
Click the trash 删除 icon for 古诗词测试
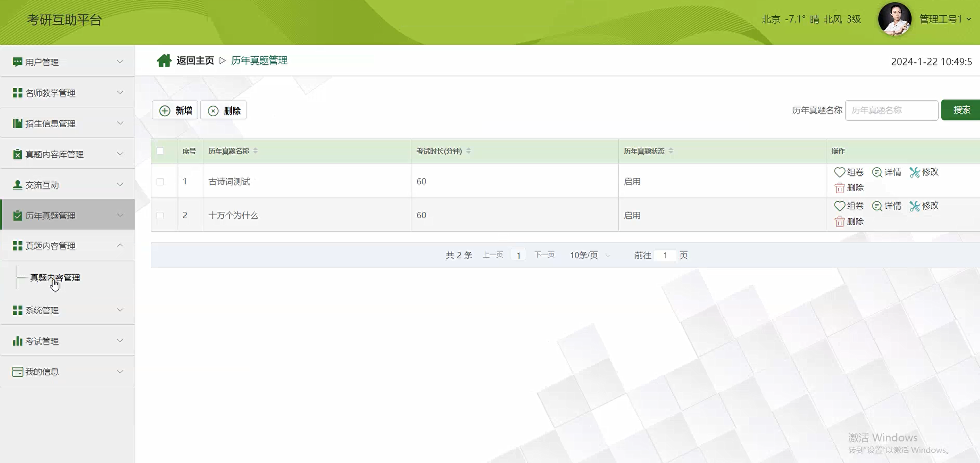pos(839,188)
